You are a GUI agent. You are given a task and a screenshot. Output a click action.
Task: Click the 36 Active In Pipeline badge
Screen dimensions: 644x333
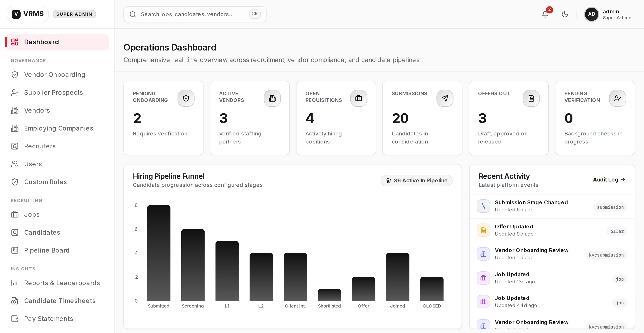[x=416, y=181]
